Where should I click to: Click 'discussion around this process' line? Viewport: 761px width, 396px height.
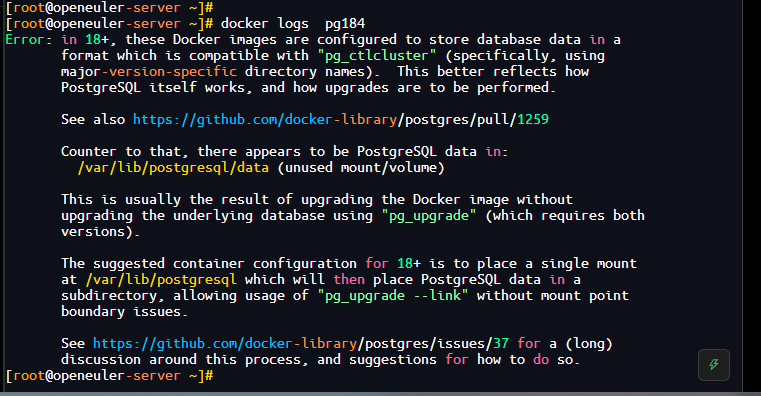point(320,360)
